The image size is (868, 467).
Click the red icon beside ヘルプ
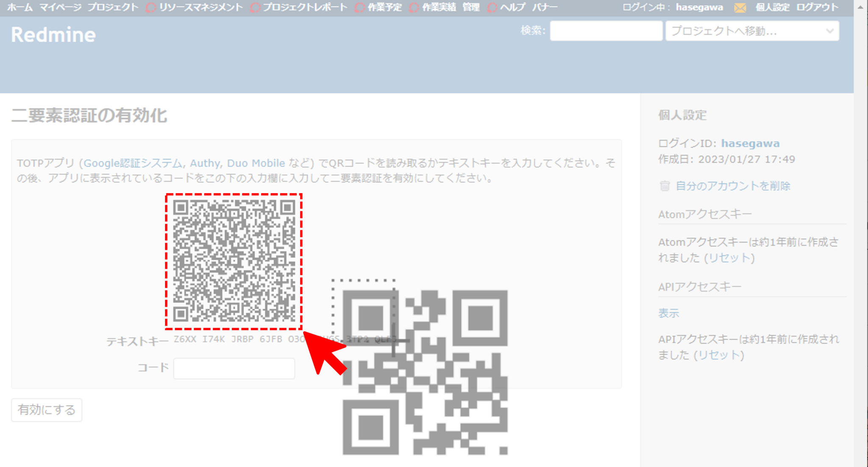(x=492, y=7)
